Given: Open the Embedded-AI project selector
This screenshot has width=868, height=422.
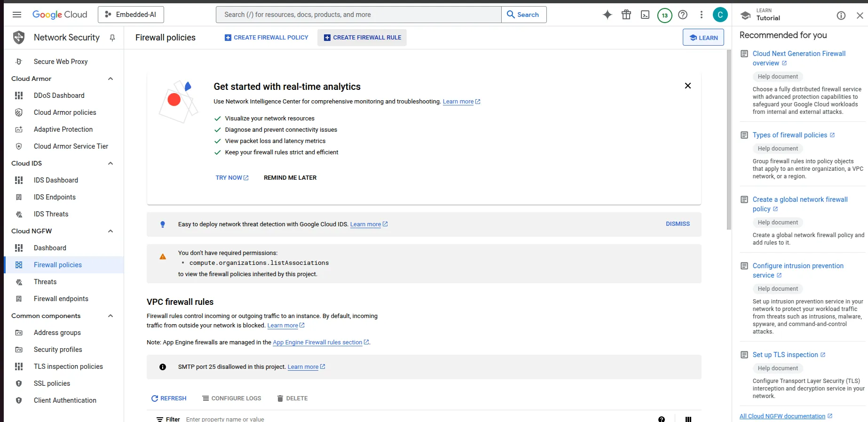Looking at the screenshot, I should pos(131,15).
